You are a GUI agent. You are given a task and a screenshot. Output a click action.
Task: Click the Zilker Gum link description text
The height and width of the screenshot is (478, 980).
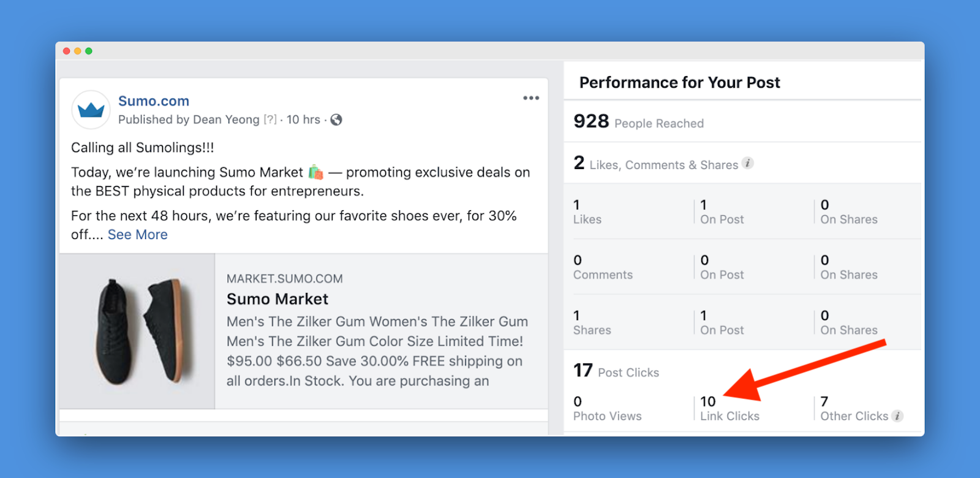377,351
